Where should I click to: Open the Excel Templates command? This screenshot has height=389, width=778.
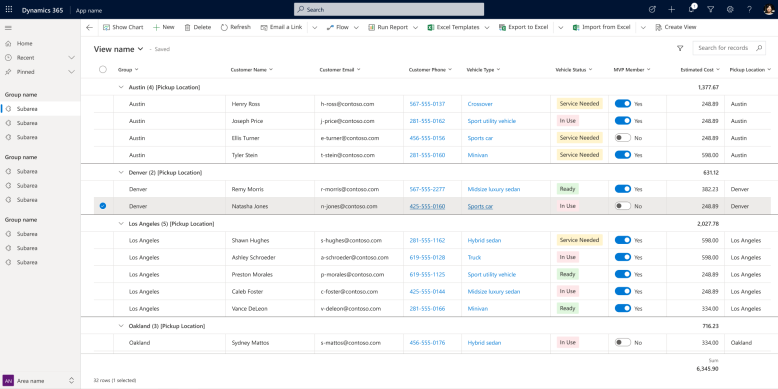[x=453, y=27]
